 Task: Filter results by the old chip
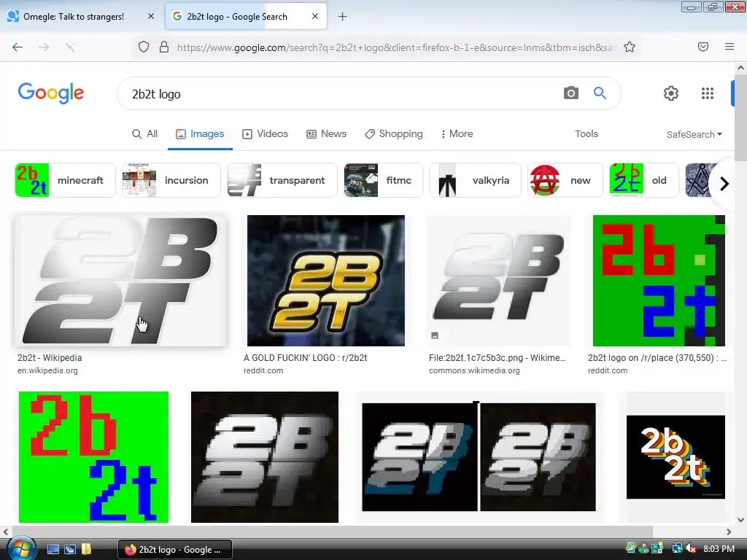[x=644, y=180]
